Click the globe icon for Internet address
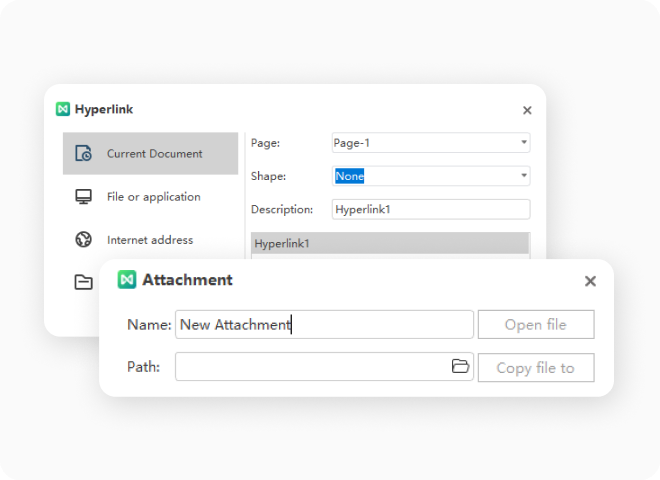Screen dimensions: 660x480 coord(84,240)
